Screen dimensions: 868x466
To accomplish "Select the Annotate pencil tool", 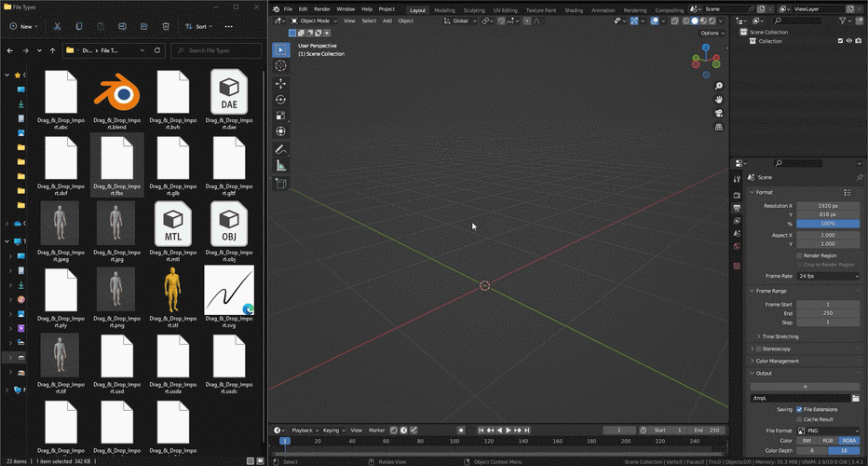I will click(280, 150).
